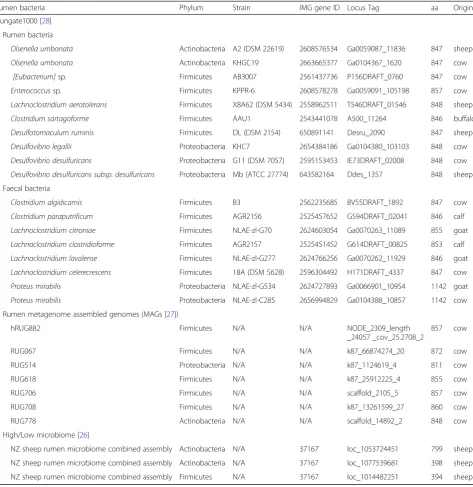Select Lachnoclostridium clostridioforme name
Image resolution: width=473 pixels, height=487 pixels.
click(62, 244)
